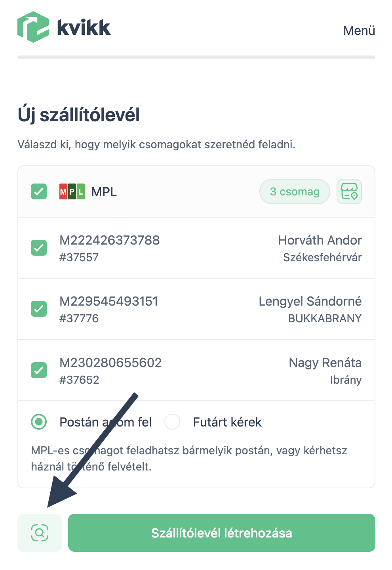Screen dimensions: 392x570
Task: Open the parcel shop location icon
Action: point(349,192)
